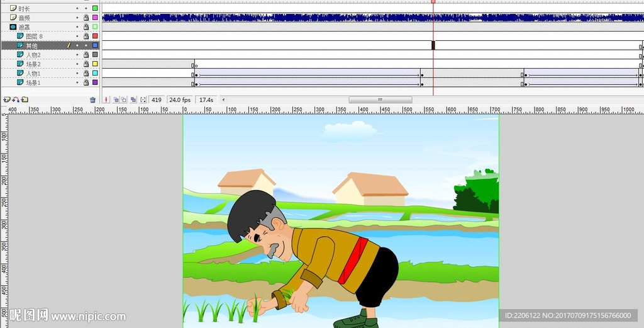Unlock the 图层 8 layer padlock

(86, 36)
